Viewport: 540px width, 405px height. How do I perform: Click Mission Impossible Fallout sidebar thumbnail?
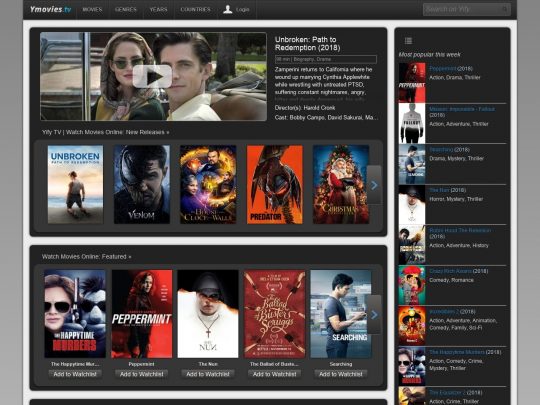point(412,123)
